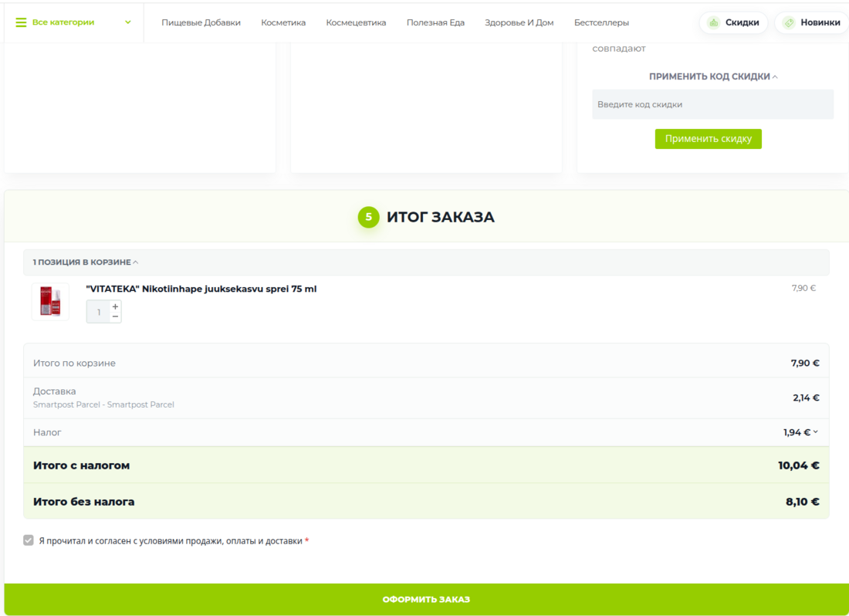Open Космецевтика menu item
The height and width of the screenshot is (616, 849).
point(356,22)
